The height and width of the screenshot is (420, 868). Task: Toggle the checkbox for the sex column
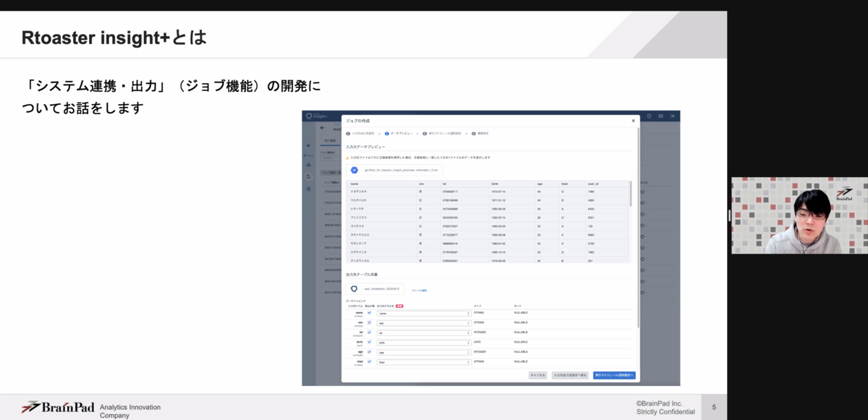pos(369,322)
